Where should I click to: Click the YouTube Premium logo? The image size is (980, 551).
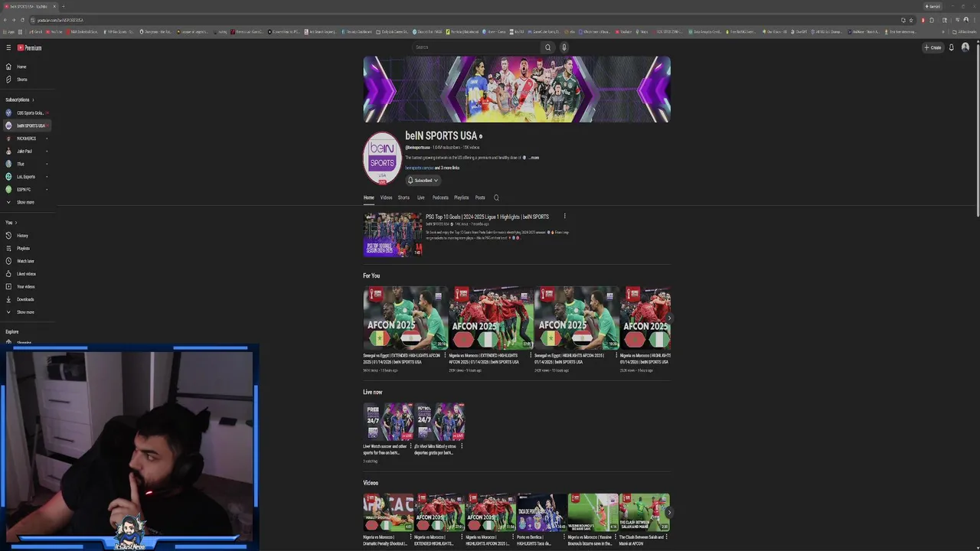[x=29, y=47]
